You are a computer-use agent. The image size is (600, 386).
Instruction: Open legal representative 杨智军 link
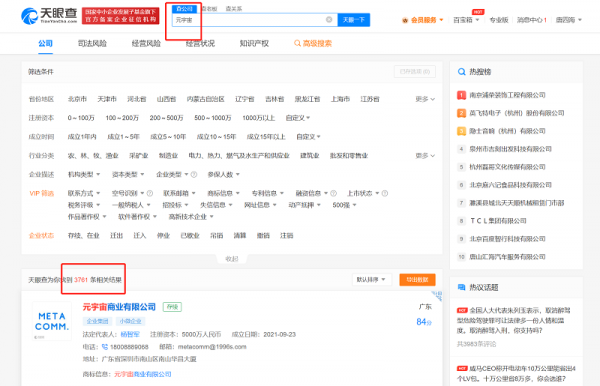pos(130,334)
